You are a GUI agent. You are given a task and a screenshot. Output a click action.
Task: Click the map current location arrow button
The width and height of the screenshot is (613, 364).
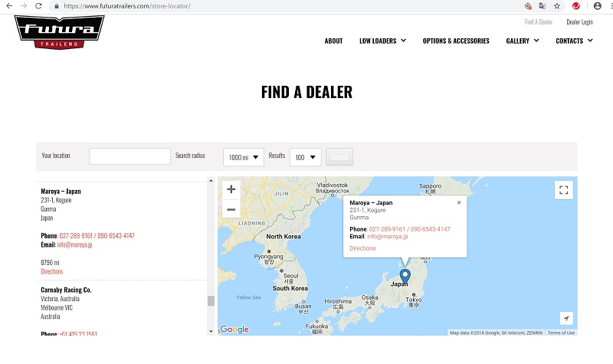tap(566, 318)
